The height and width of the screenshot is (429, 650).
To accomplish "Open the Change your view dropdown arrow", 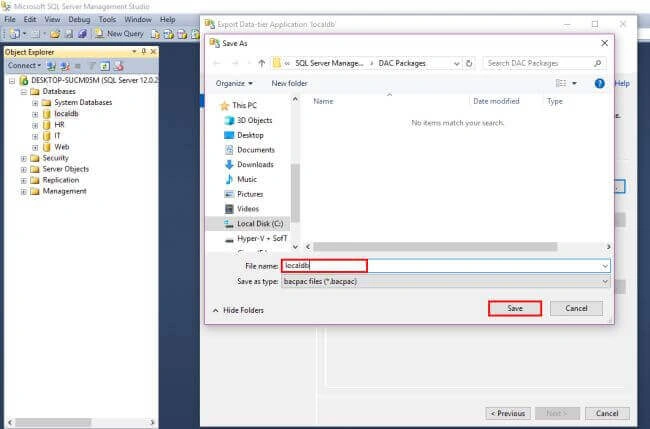I will coord(575,83).
